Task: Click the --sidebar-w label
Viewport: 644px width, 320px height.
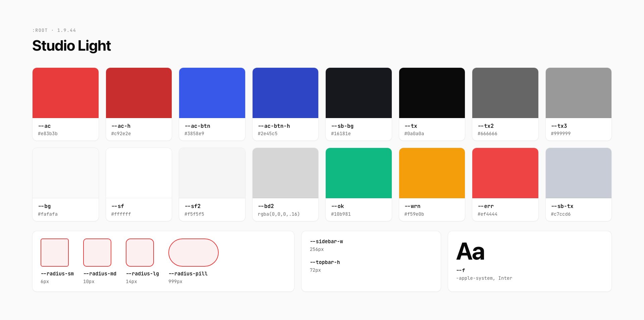Action: 326,242
